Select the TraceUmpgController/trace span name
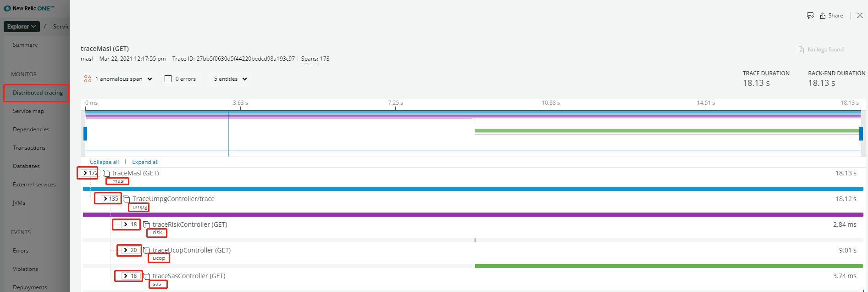The image size is (868, 292). pos(173,199)
